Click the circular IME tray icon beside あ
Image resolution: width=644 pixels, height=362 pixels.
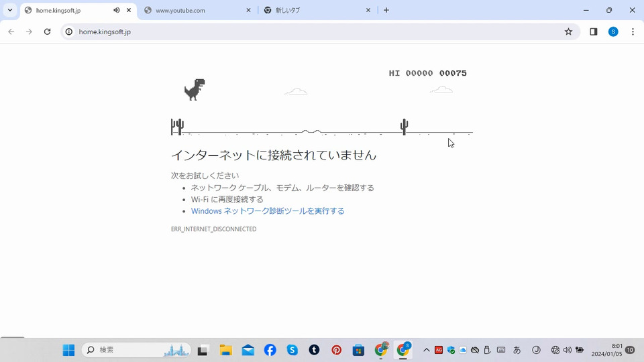coord(536,350)
